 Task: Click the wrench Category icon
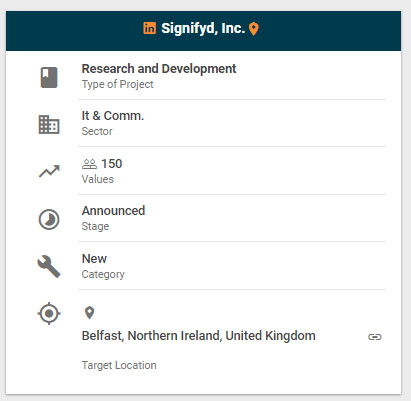pyautogui.click(x=49, y=267)
